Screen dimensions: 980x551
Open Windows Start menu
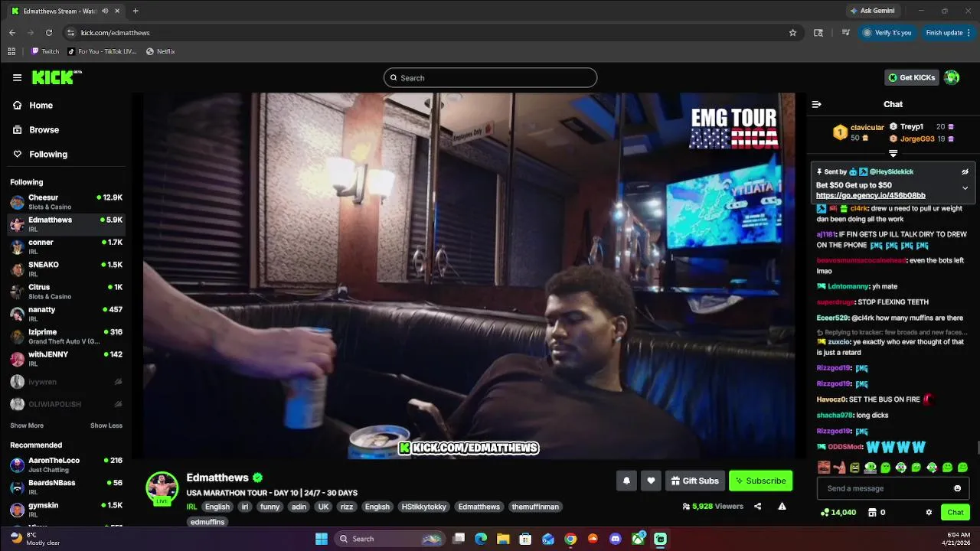[322, 539]
